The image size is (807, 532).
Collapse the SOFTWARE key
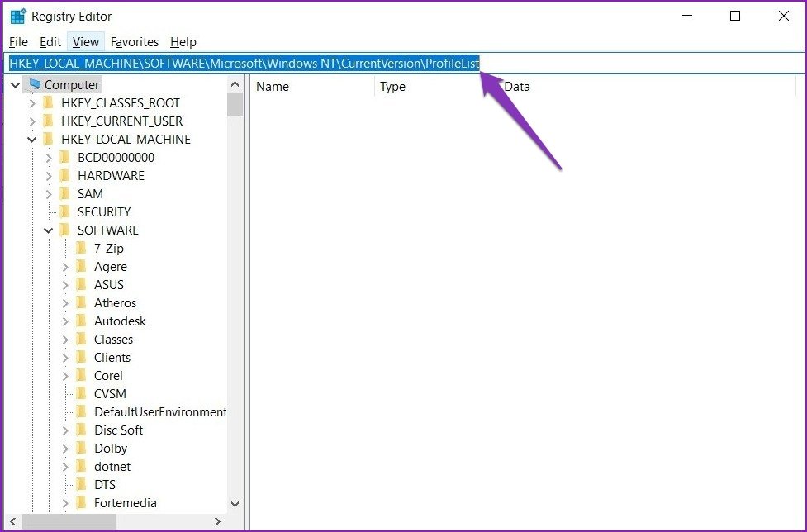pos(49,230)
